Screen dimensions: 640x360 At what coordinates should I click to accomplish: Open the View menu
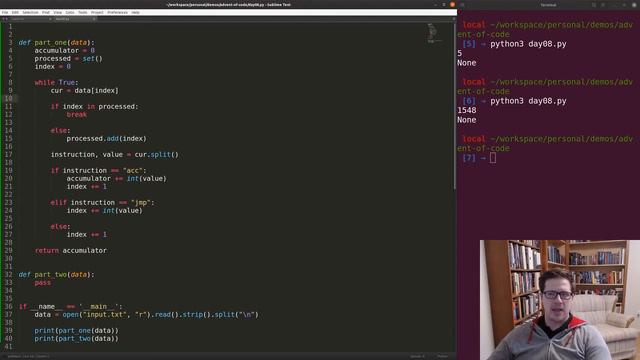coord(58,12)
